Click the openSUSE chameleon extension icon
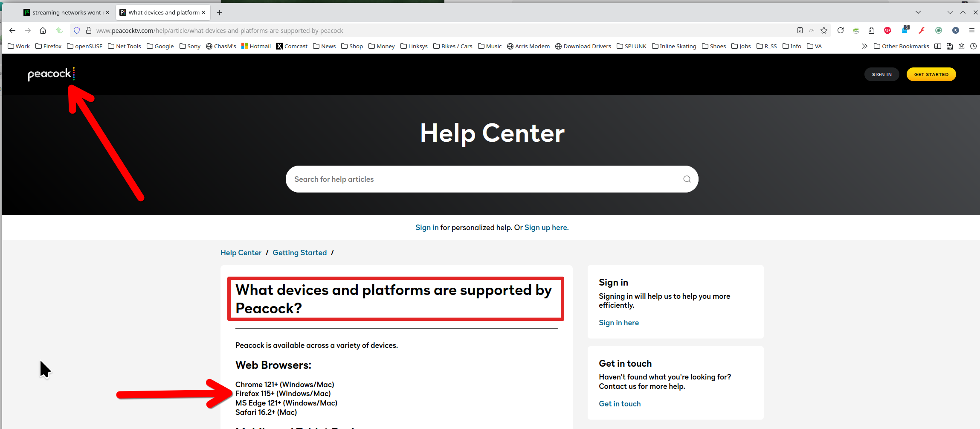 (856, 30)
